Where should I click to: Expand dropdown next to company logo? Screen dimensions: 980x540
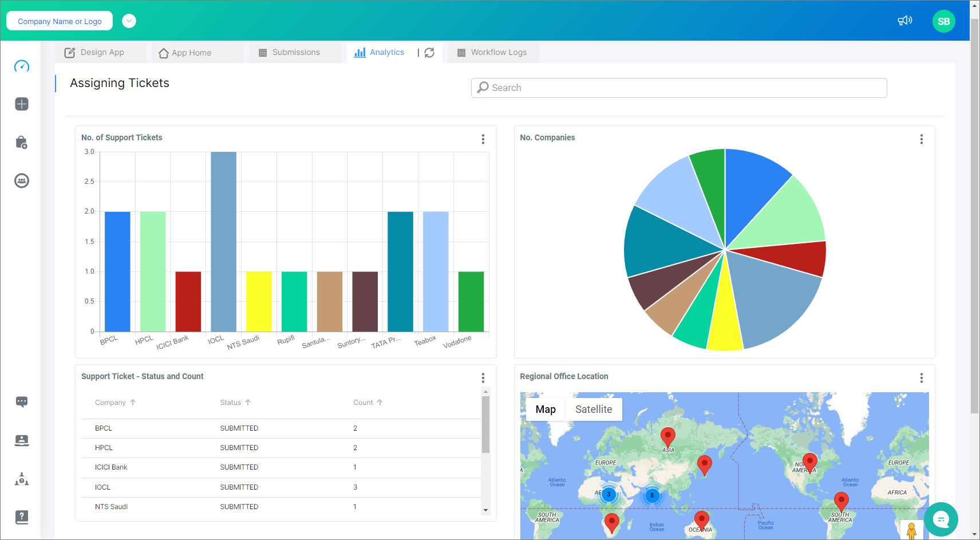pos(129,21)
